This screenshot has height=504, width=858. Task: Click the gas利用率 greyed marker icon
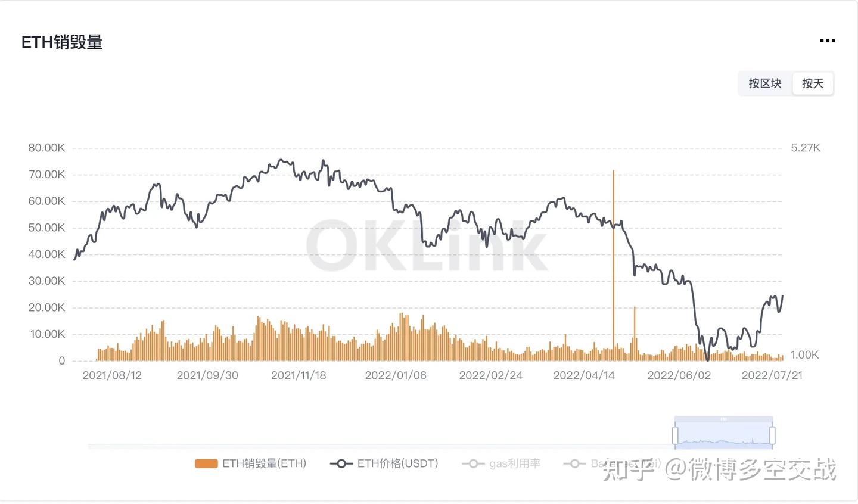click(473, 463)
